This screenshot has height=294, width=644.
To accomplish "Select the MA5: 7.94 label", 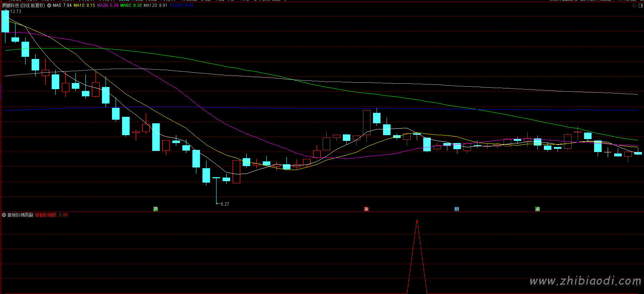I will pyautogui.click(x=62, y=5).
